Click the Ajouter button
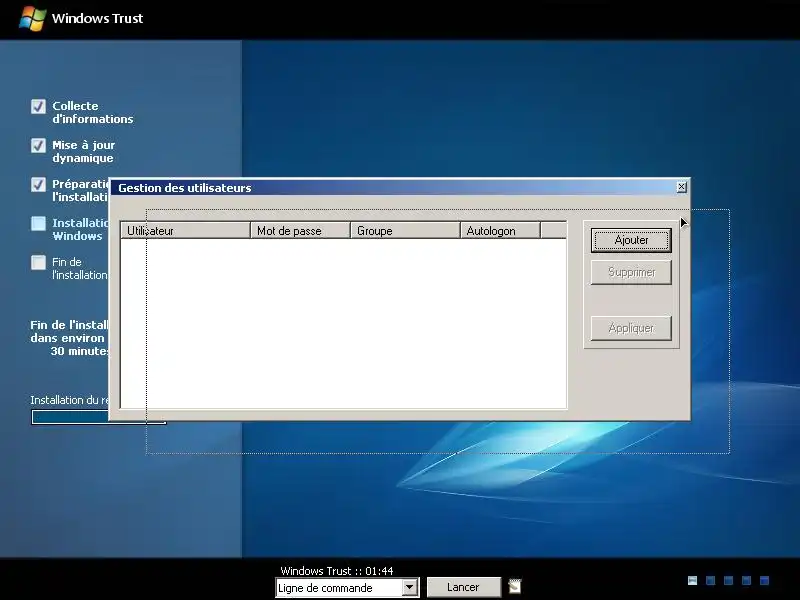This screenshot has width=800, height=600. 631,240
